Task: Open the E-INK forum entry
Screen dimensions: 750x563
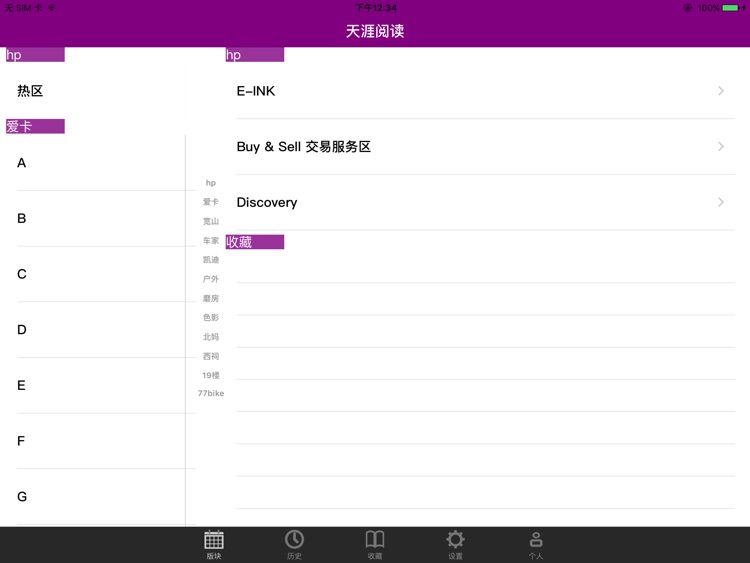Action: (x=256, y=91)
